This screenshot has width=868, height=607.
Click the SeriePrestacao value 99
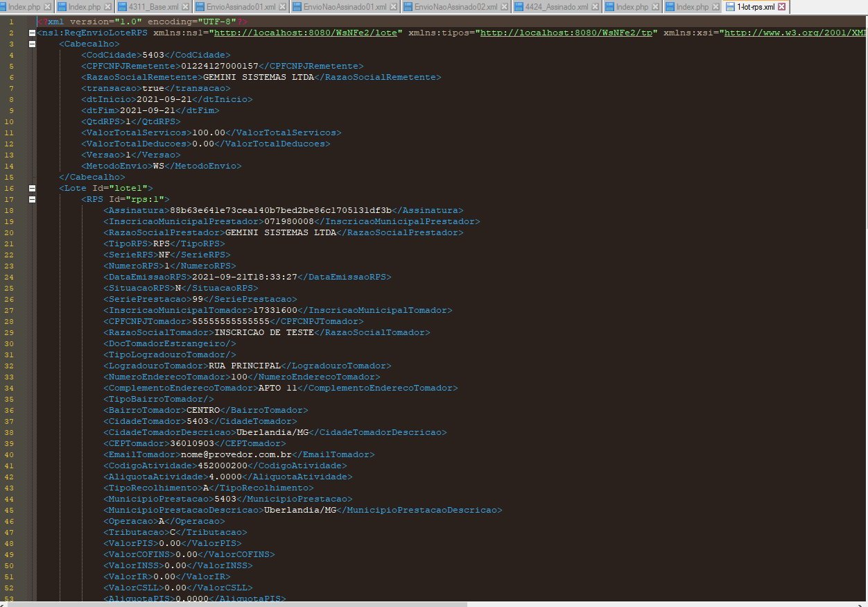tap(198, 299)
